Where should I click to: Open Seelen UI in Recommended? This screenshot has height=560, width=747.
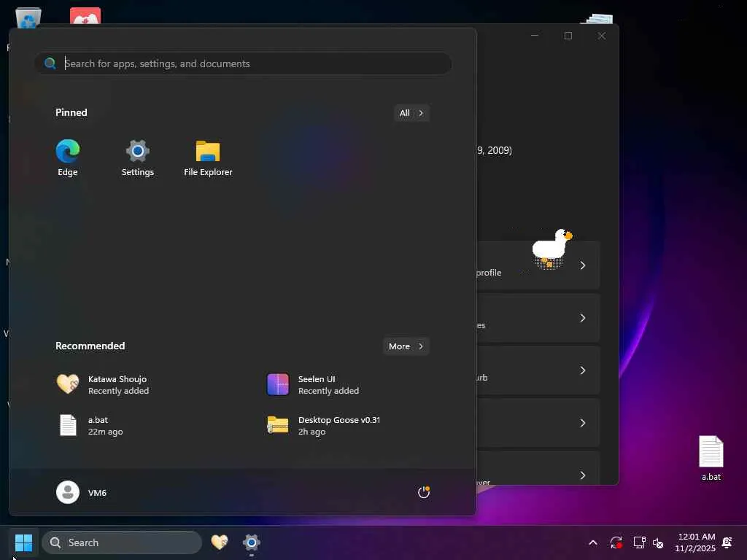point(313,384)
